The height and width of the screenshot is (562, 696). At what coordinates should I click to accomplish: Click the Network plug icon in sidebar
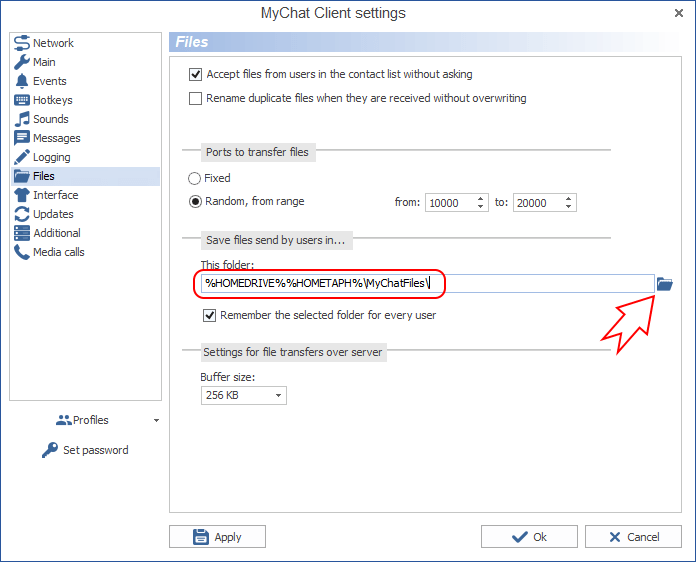[x=21, y=43]
